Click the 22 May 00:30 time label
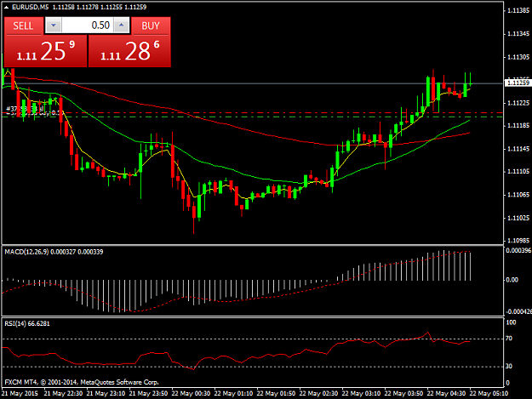Viewport: 532px width, 399px height. pos(191,393)
